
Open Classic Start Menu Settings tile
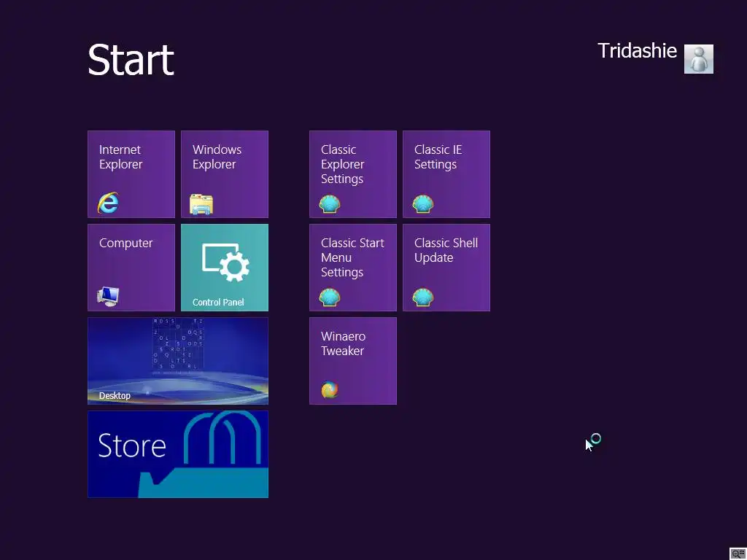pyautogui.click(x=352, y=268)
